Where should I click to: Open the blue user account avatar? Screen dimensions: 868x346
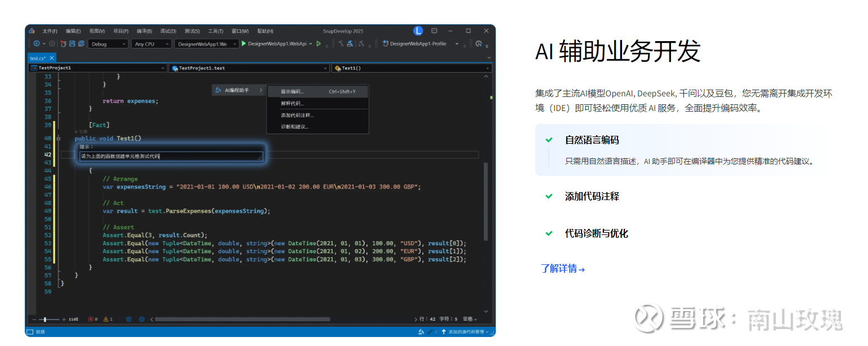pyautogui.click(x=418, y=30)
